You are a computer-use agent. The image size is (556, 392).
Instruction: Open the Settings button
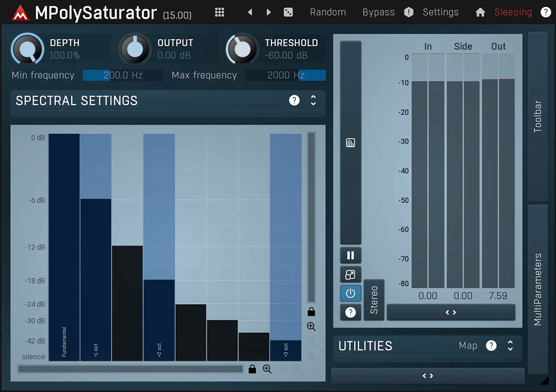coord(440,12)
